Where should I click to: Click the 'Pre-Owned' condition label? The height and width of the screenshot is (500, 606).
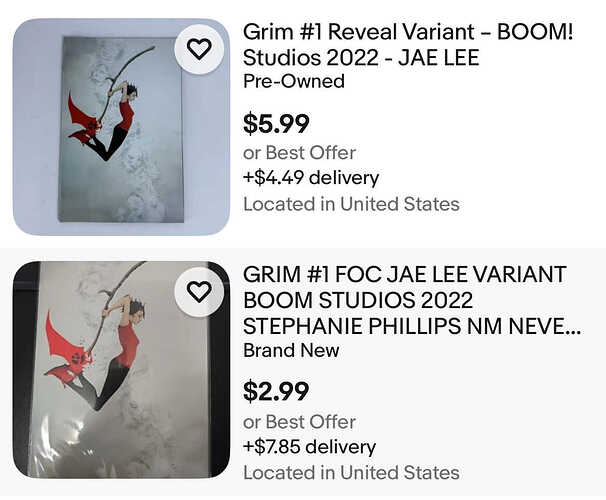pyautogui.click(x=294, y=82)
